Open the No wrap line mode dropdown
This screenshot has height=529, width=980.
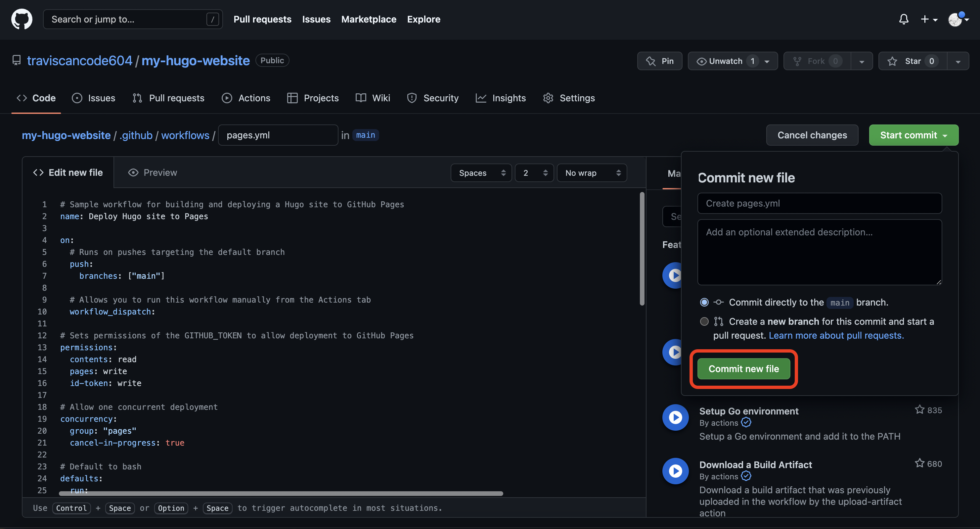coord(592,173)
